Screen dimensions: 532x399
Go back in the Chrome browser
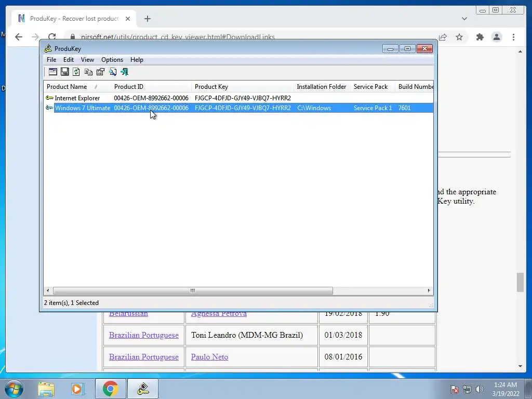[19, 37]
